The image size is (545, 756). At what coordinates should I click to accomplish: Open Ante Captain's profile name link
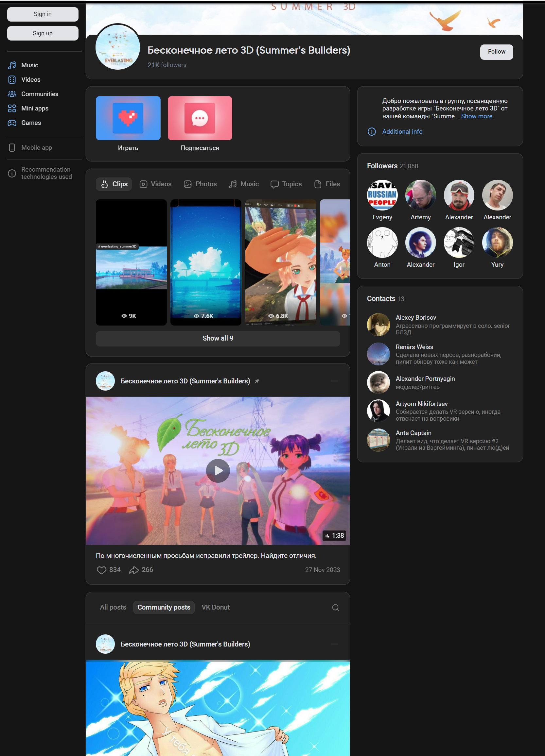pos(413,433)
